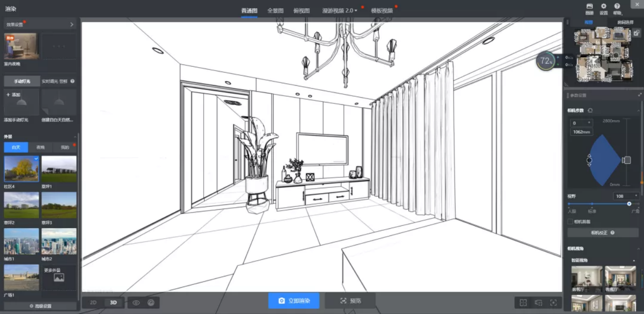
Task: Switch to 2D view mode
Action: coord(93,303)
